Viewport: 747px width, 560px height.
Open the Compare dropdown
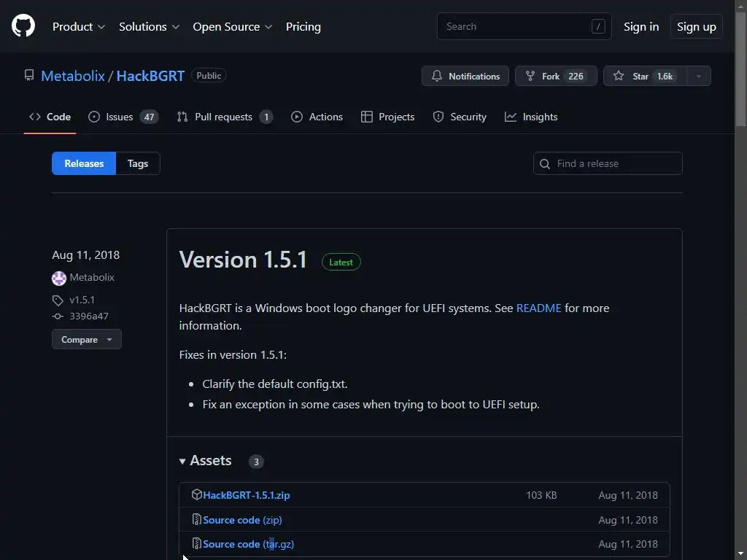tap(87, 339)
